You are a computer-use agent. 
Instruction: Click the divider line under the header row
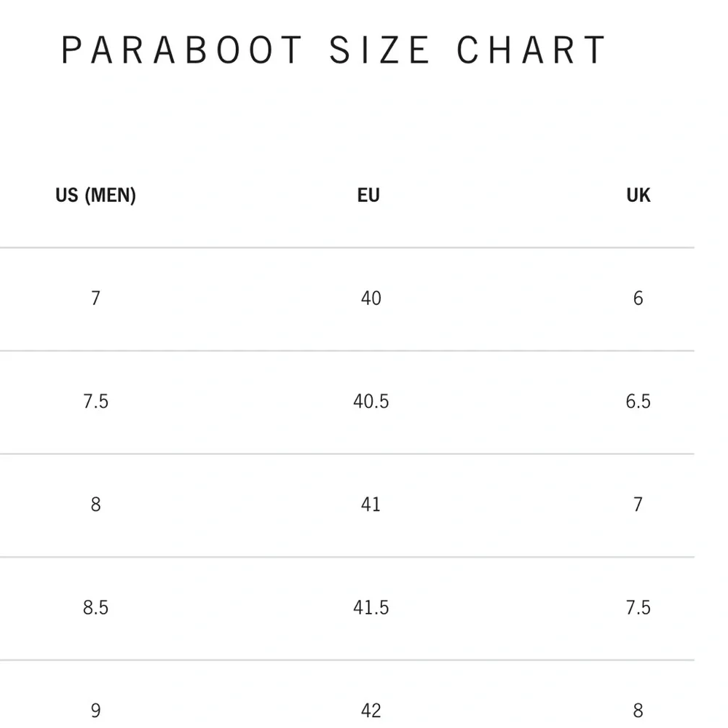coord(347,248)
